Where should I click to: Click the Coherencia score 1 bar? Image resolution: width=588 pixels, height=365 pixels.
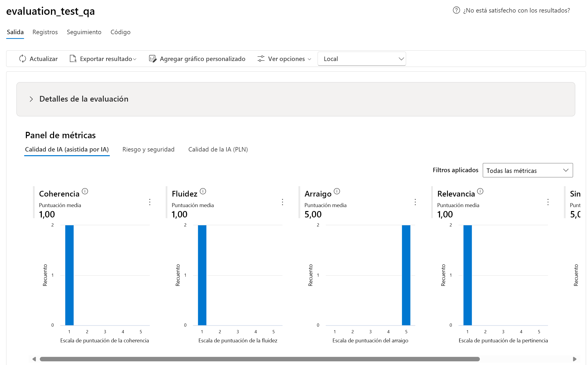click(69, 275)
